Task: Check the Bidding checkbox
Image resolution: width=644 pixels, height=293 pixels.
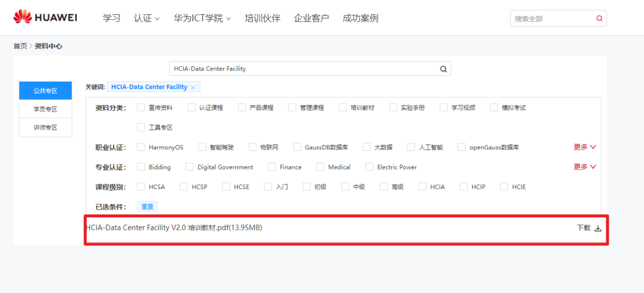Action: pos(141,167)
